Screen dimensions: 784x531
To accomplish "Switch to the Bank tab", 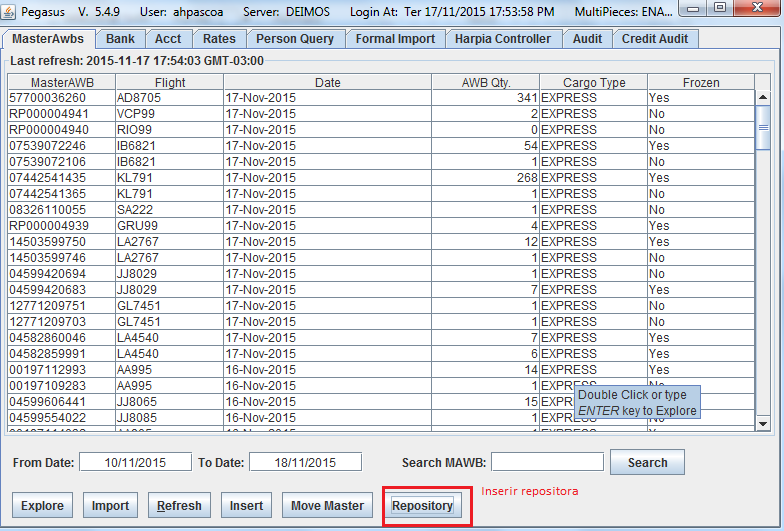I will pos(120,39).
